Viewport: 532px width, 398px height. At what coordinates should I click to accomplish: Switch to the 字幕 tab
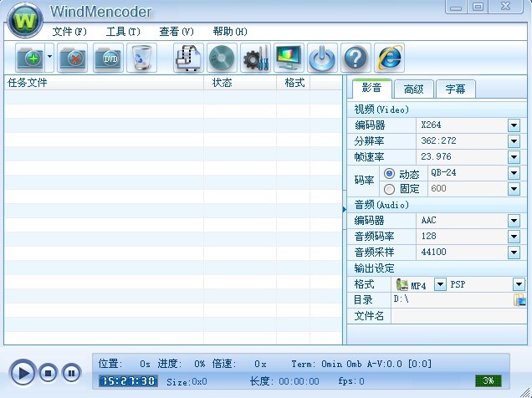(455, 89)
